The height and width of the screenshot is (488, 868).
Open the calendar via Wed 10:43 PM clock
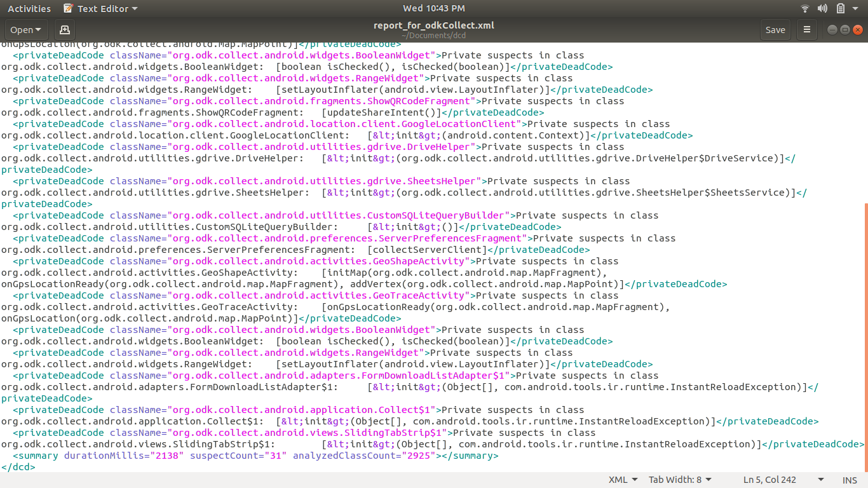[434, 8]
